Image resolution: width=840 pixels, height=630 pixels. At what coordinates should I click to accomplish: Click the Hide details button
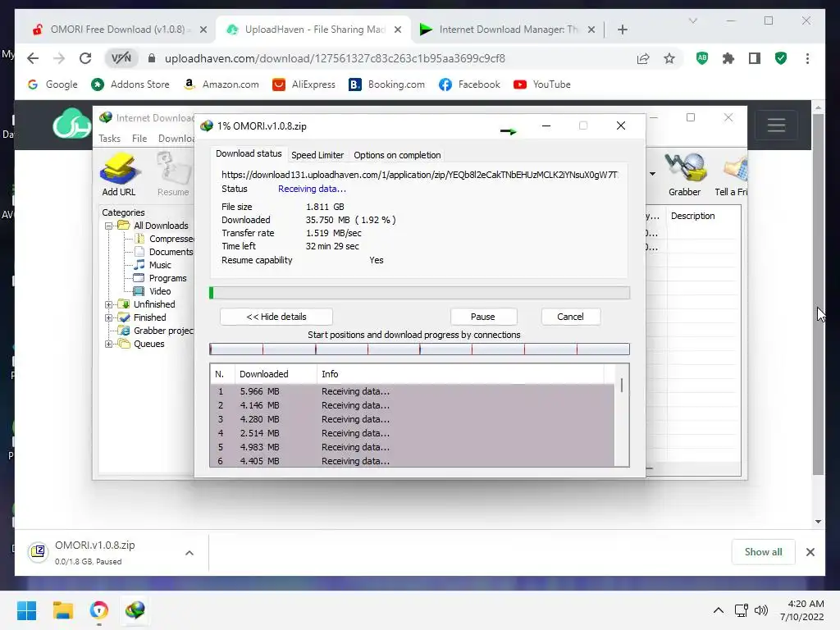[x=276, y=317]
